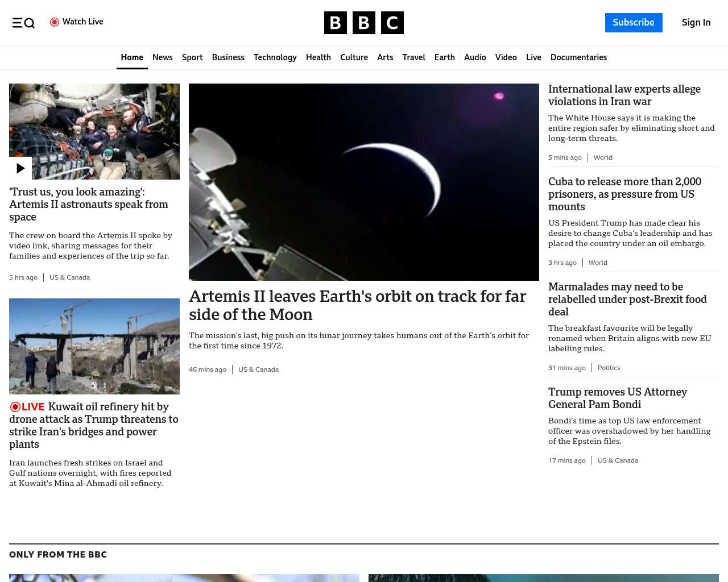
Task: Click the red LIVE indicator icon
Action: tap(15, 407)
